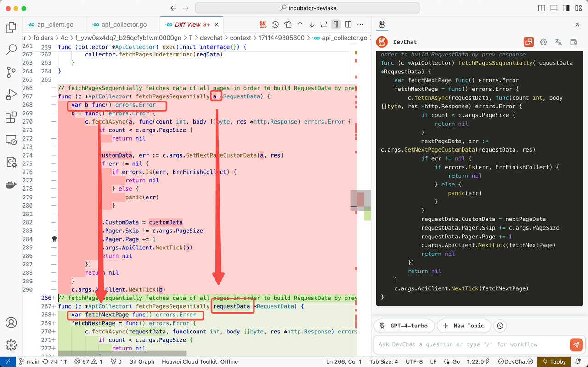Click DevChat language translate icon
Screen dimensions: 588x367
tap(559, 42)
